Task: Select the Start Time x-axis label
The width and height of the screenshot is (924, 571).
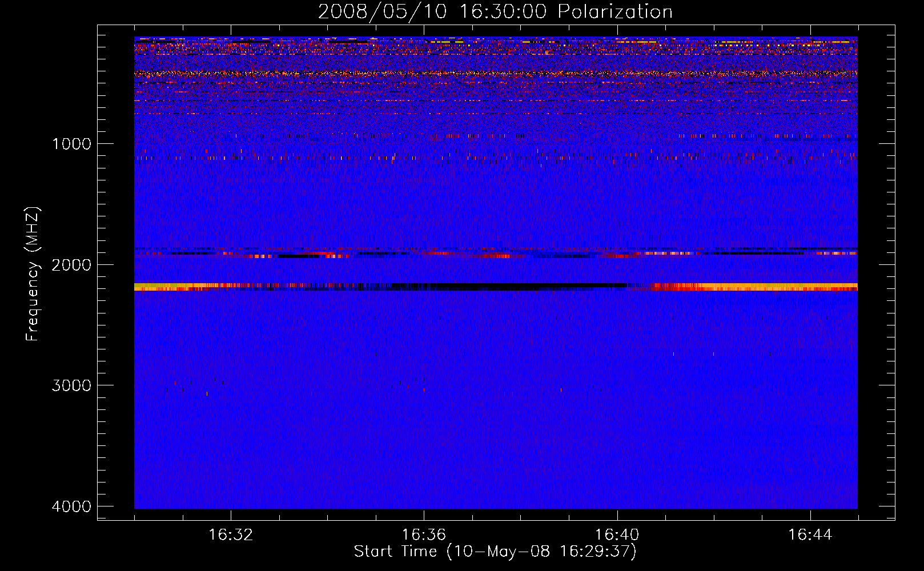Action: (495, 552)
